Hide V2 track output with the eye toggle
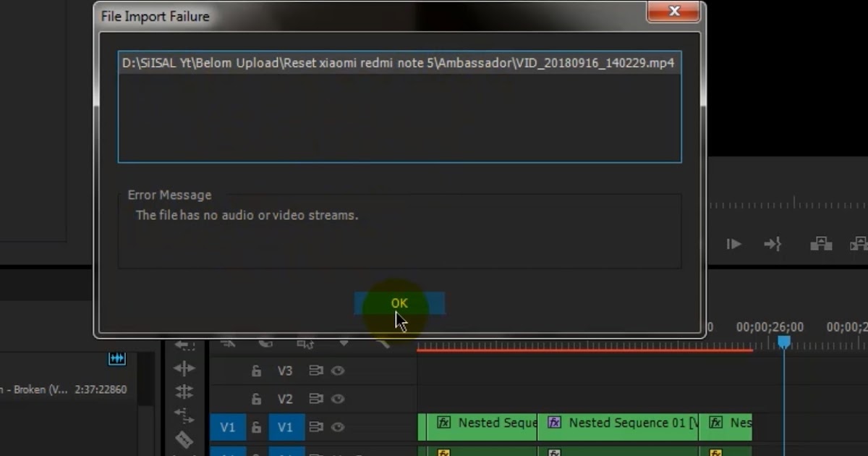 click(339, 398)
